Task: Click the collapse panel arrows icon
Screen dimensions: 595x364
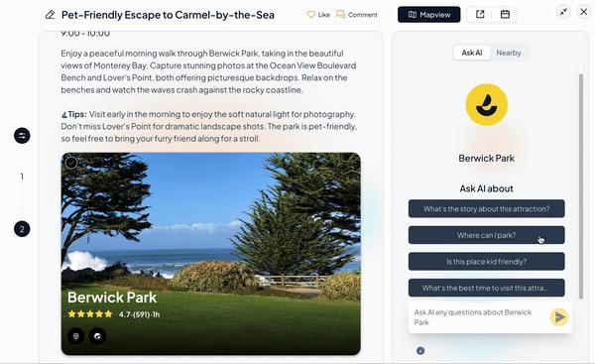Action: coord(563,12)
